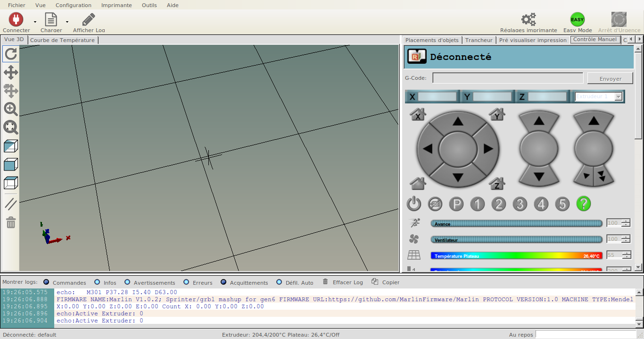Click the zoom-in magnifier in the 3D toolbar
The height and width of the screenshot is (339, 644).
[x=10, y=109]
